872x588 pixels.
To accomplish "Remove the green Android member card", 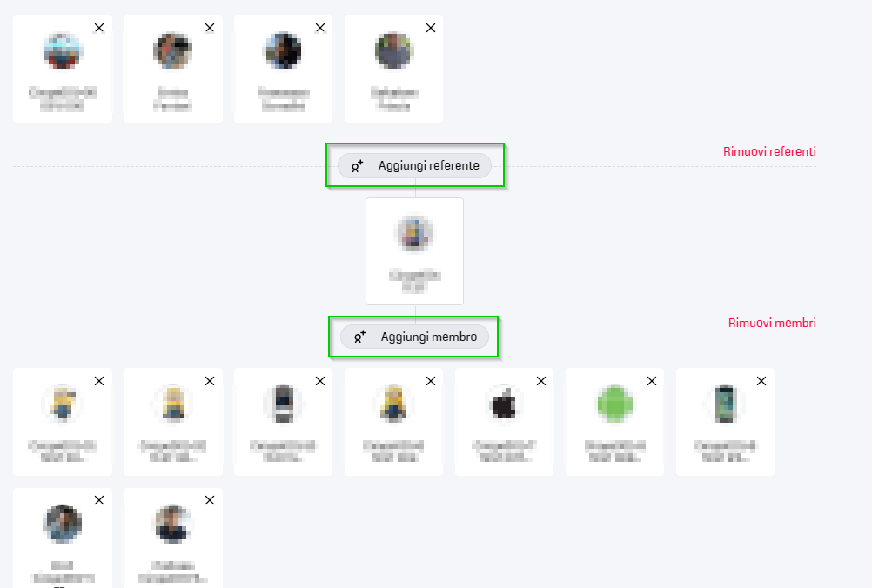I will [x=652, y=381].
